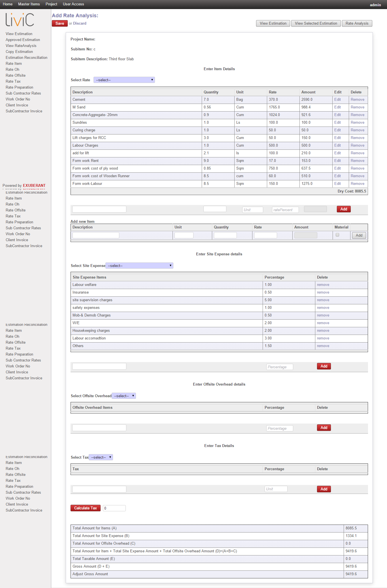Remove Mob-& Demob Charges entry
Viewport: 387px width, 588px height.
(323, 315)
